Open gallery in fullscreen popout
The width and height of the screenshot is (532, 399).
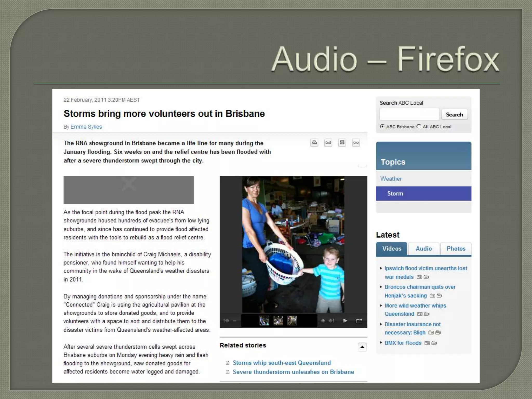pyautogui.click(x=359, y=321)
